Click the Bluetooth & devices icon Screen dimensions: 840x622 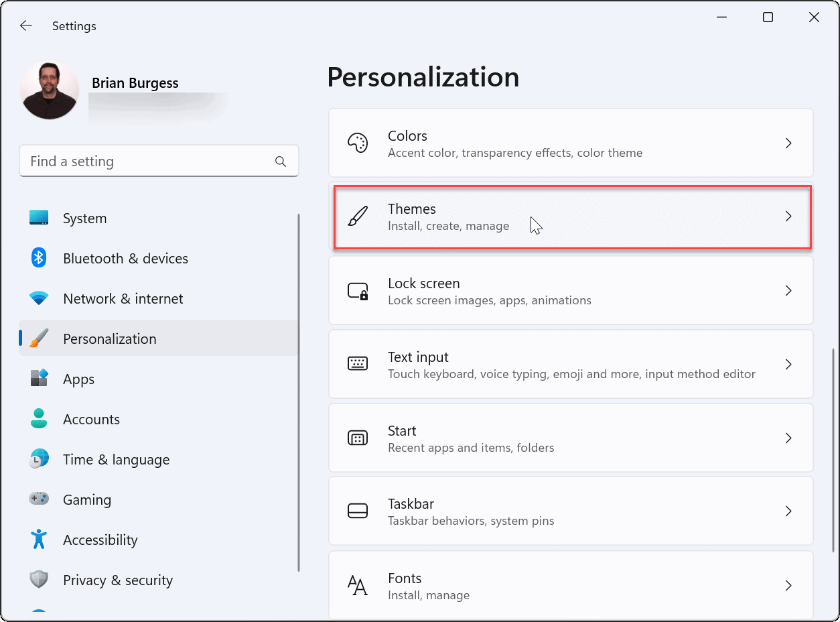click(x=38, y=258)
